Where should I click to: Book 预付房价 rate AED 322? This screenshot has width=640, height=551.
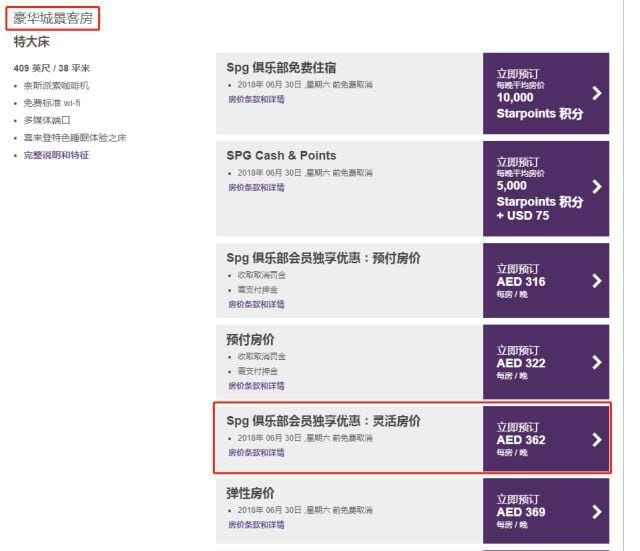(546, 362)
